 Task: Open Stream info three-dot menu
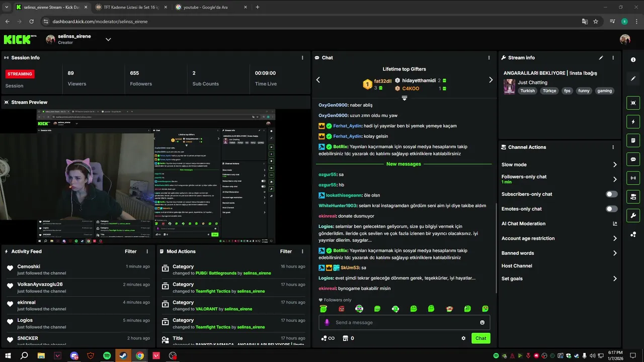point(613,58)
